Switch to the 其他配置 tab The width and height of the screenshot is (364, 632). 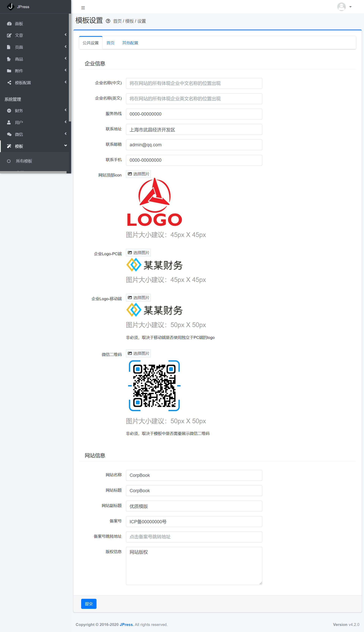[x=130, y=43]
